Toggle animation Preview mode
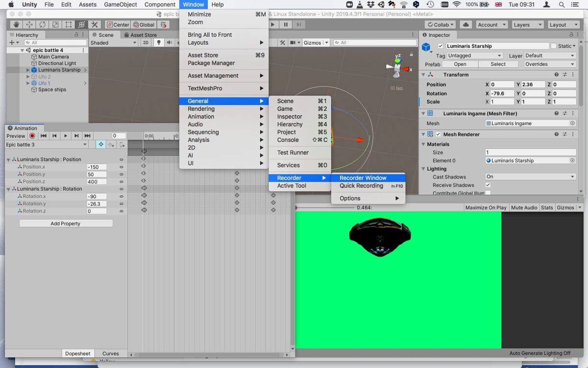Screen dimensions: 588x368 (16, 136)
